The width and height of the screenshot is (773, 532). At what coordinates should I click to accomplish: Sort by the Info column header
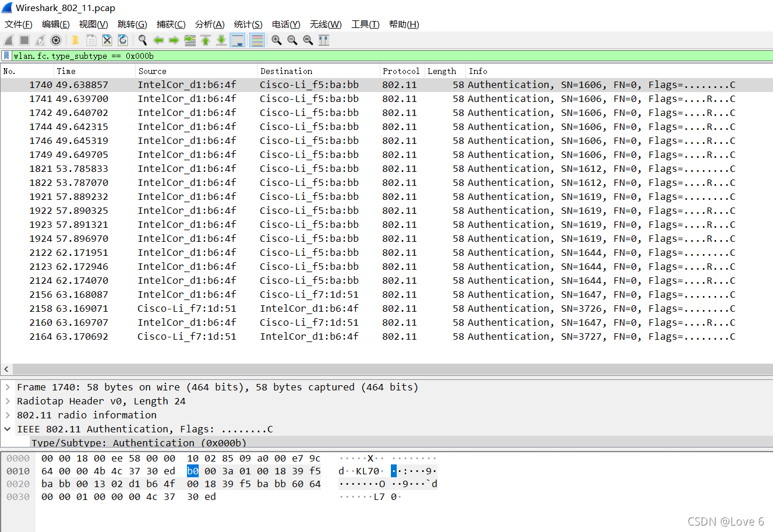tap(619, 71)
